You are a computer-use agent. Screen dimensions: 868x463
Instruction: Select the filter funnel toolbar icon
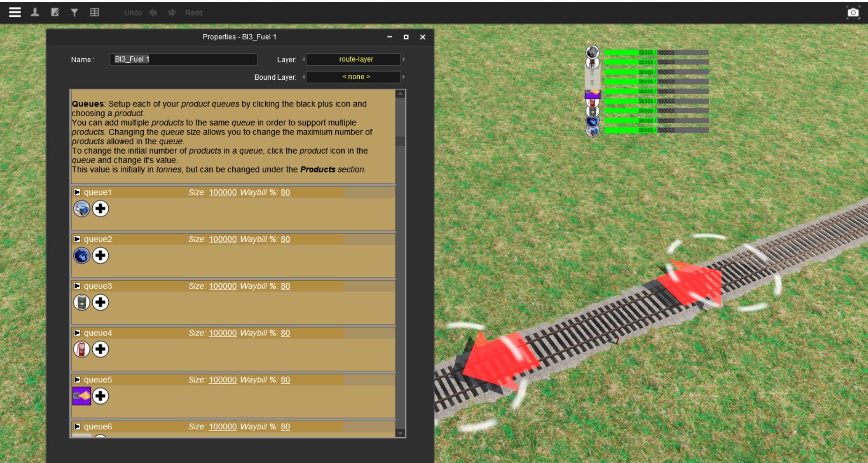(74, 13)
